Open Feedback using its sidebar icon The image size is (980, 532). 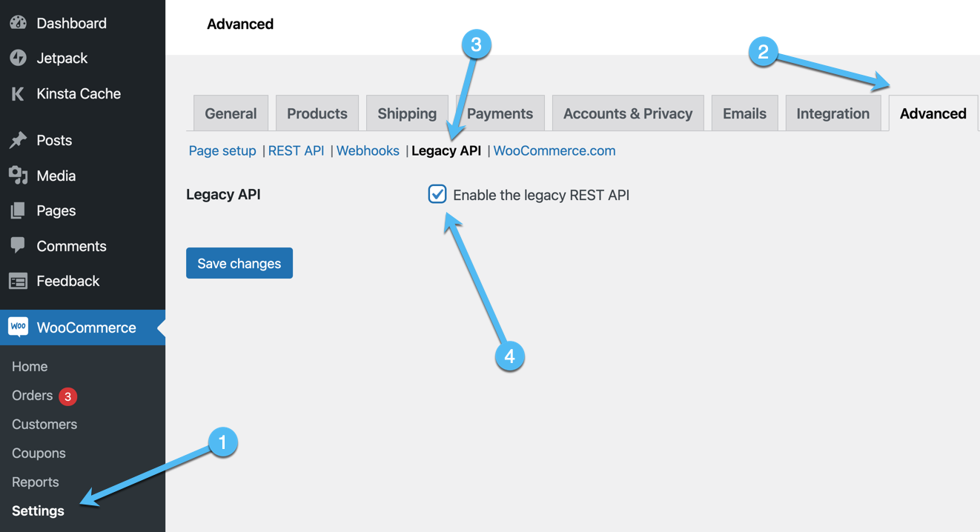point(18,281)
